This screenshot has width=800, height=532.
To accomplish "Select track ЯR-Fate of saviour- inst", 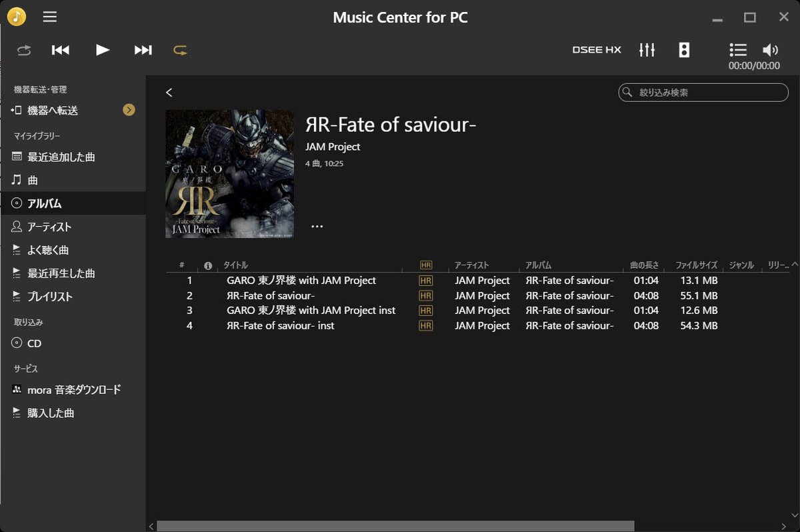I will coord(281,326).
